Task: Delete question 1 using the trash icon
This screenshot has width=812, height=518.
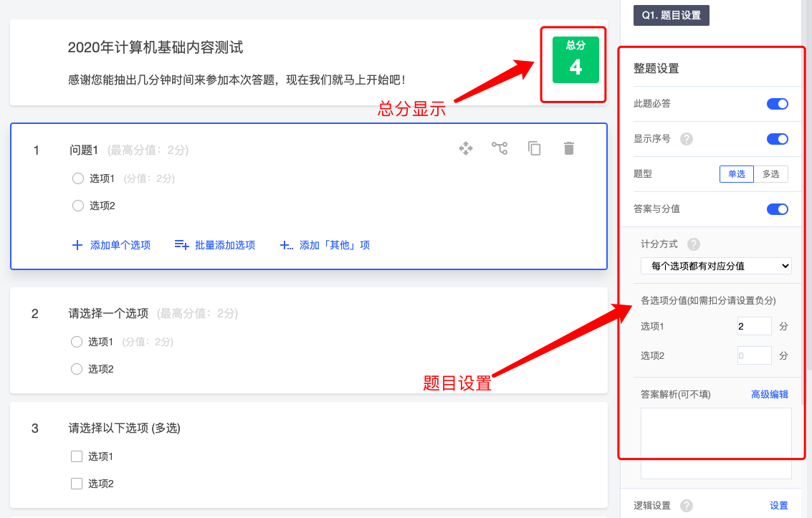Action: click(569, 148)
